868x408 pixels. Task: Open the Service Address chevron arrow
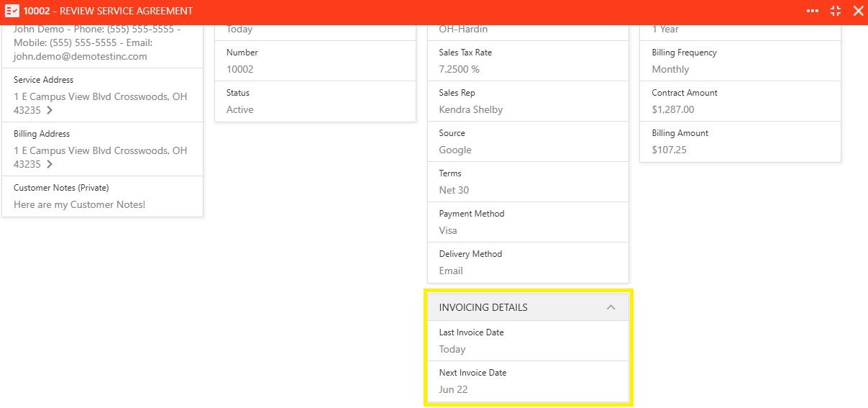(x=50, y=110)
